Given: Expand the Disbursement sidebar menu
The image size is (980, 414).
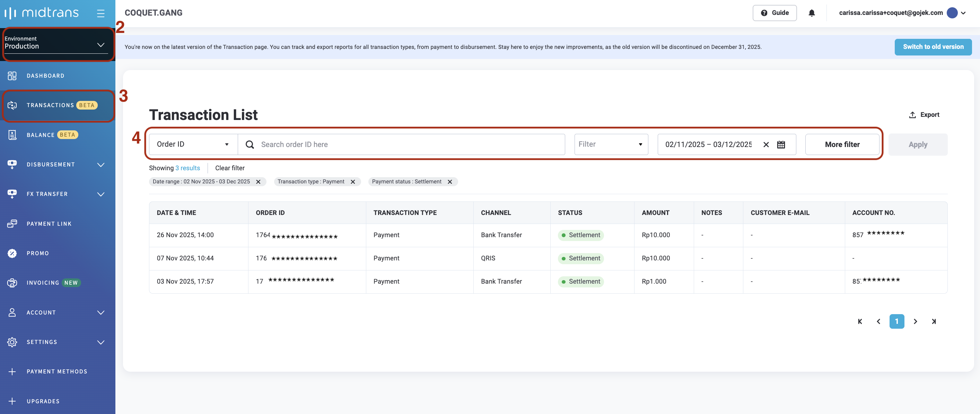Looking at the screenshot, I should click(57, 164).
